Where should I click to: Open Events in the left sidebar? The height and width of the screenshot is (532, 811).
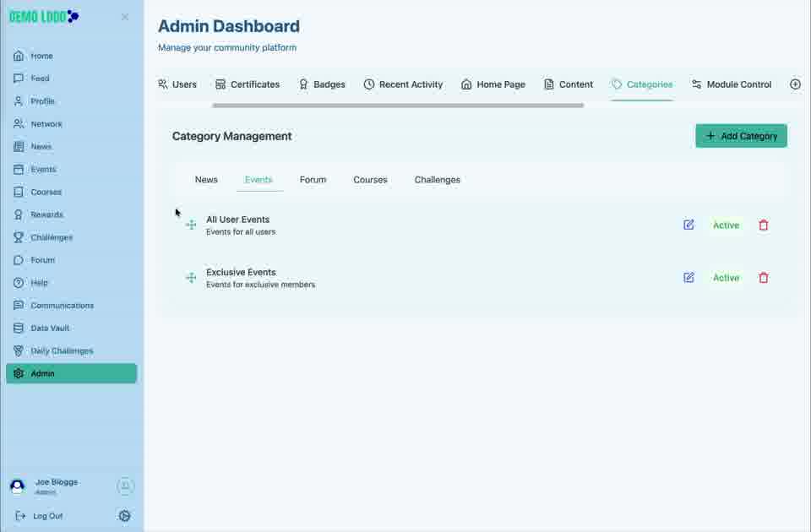point(71,170)
